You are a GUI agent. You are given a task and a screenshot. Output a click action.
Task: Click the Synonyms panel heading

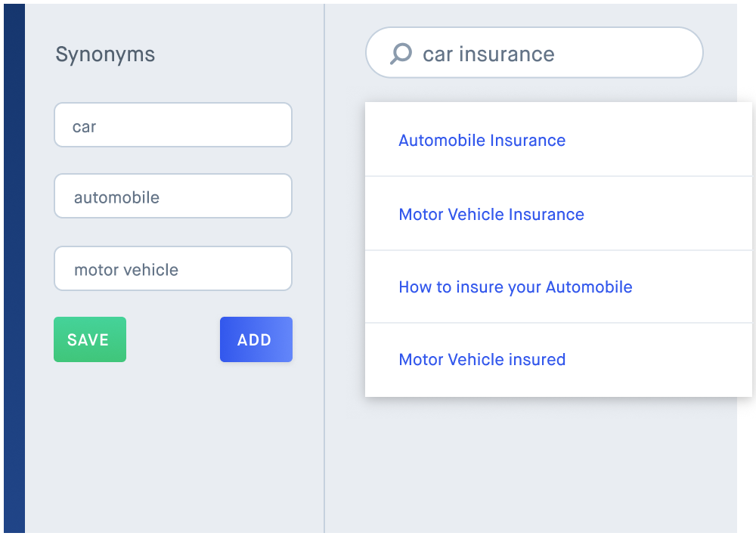[105, 54]
